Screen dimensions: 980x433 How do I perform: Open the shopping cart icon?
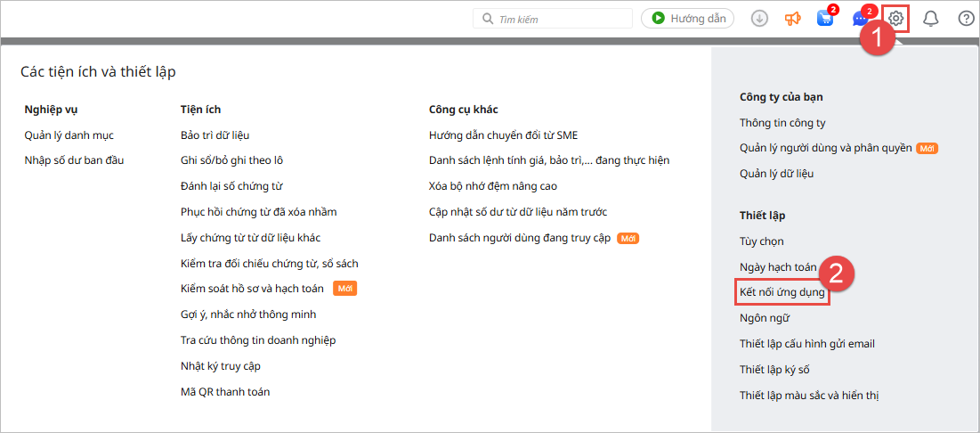point(825,19)
